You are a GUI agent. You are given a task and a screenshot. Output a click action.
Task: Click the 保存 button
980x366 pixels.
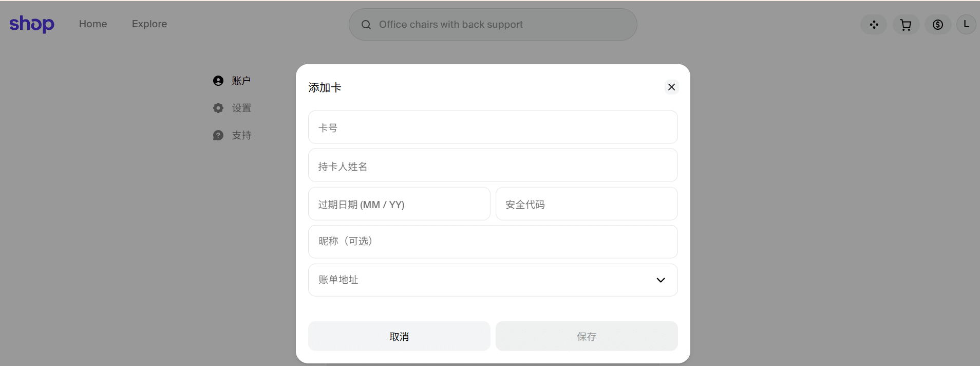(587, 336)
